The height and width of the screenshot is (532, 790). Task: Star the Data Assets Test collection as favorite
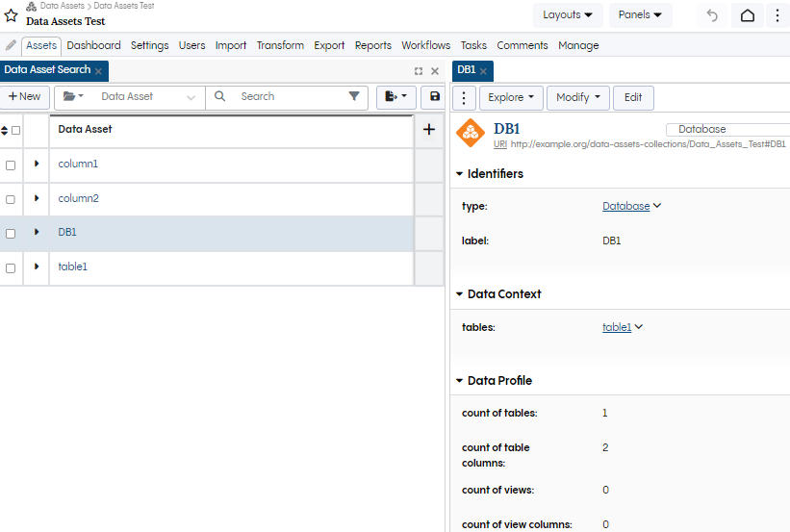11,15
